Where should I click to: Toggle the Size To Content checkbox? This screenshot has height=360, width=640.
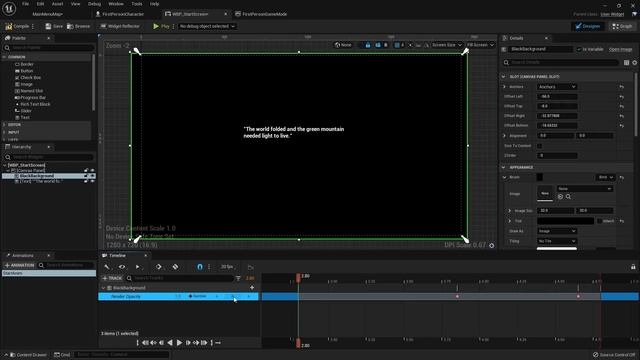(x=540, y=146)
